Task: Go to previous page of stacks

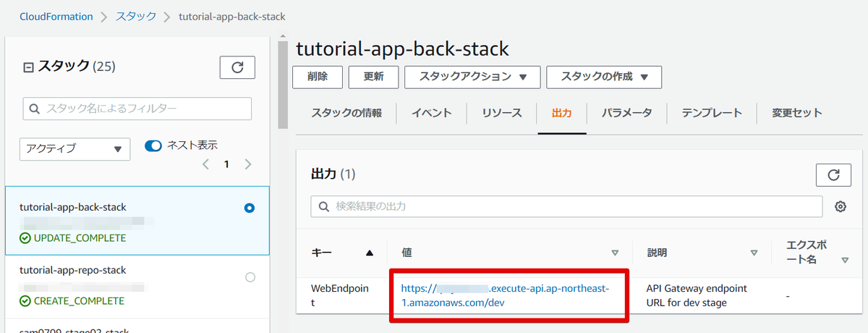Action: coord(205,164)
